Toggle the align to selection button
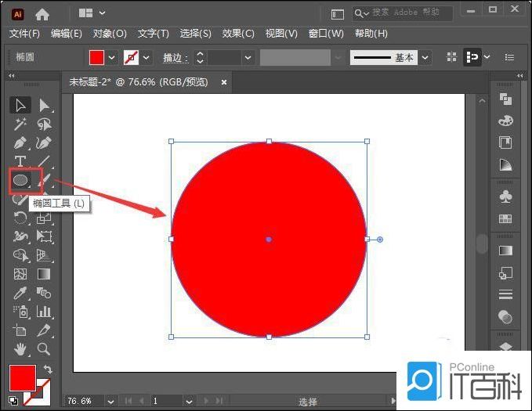Image resolution: width=532 pixels, height=411 pixels. click(x=472, y=57)
